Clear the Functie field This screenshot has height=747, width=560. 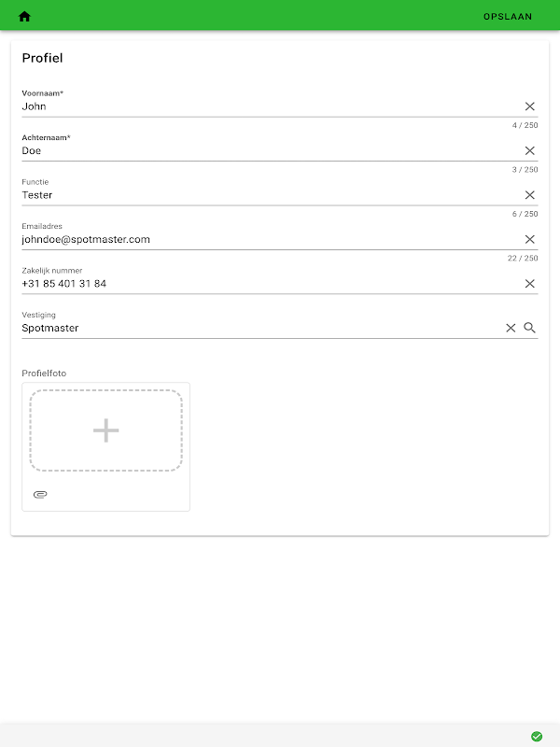click(530, 195)
